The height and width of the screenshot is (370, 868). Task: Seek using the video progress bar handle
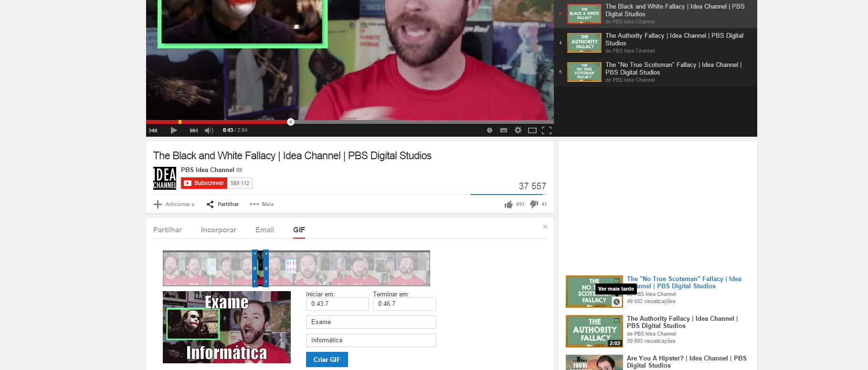[x=291, y=122]
